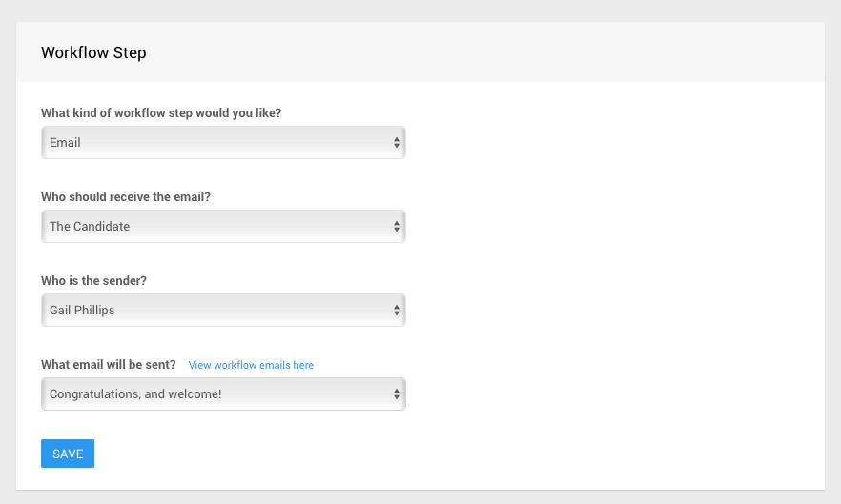This screenshot has width=841, height=504.
Task: Click 'The Candidate' value text
Action: coord(90,227)
